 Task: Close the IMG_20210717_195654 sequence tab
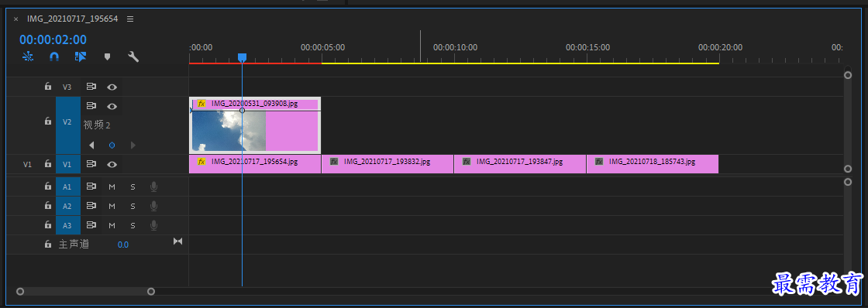(x=16, y=19)
